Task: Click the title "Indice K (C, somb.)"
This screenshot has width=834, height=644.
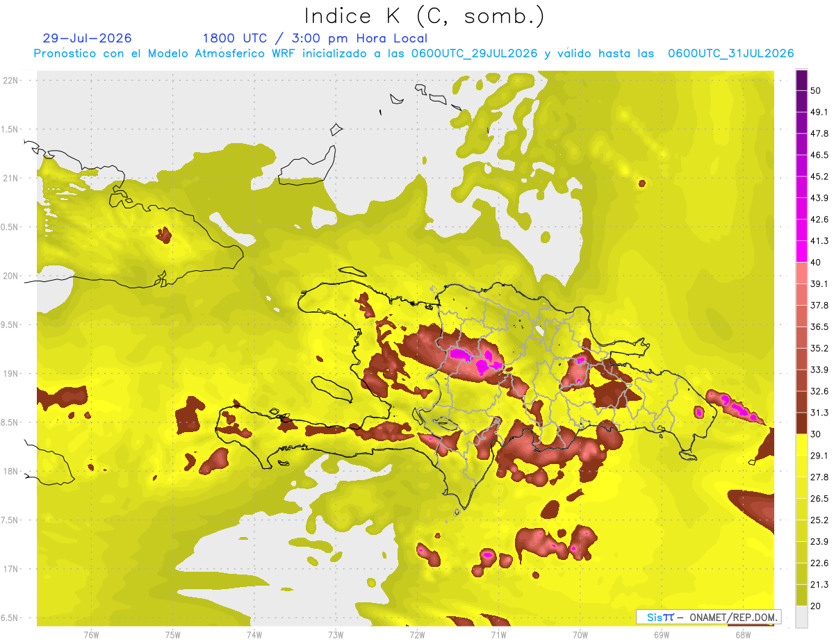Action: (x=424, y=16)
